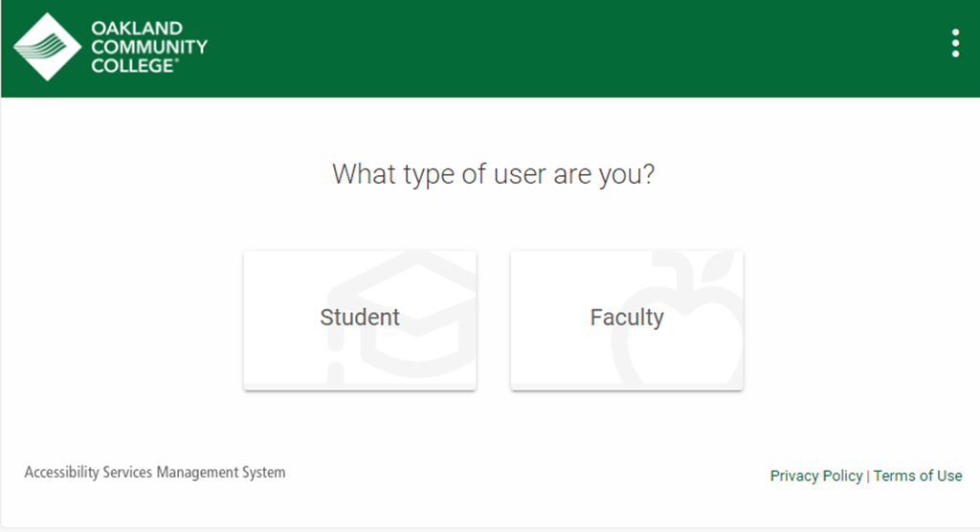Click the word COMMUNITY in the header
Viewport: 980px width, 532px height.
tap(148, 47)
